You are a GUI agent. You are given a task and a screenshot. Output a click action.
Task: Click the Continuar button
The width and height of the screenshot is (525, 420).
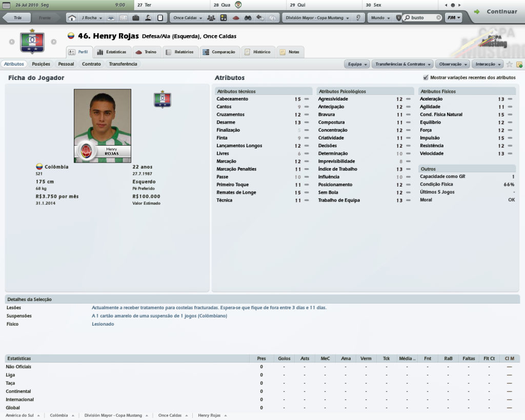497,12
